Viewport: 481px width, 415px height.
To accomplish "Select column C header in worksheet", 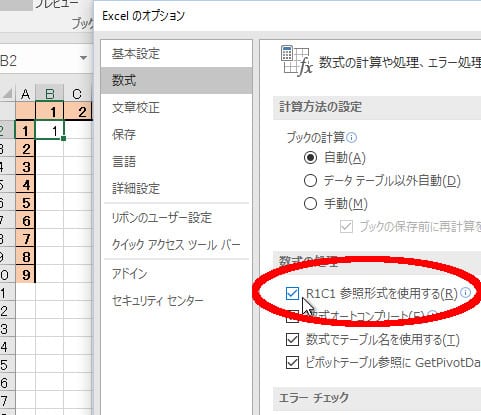I will (77, 94).
